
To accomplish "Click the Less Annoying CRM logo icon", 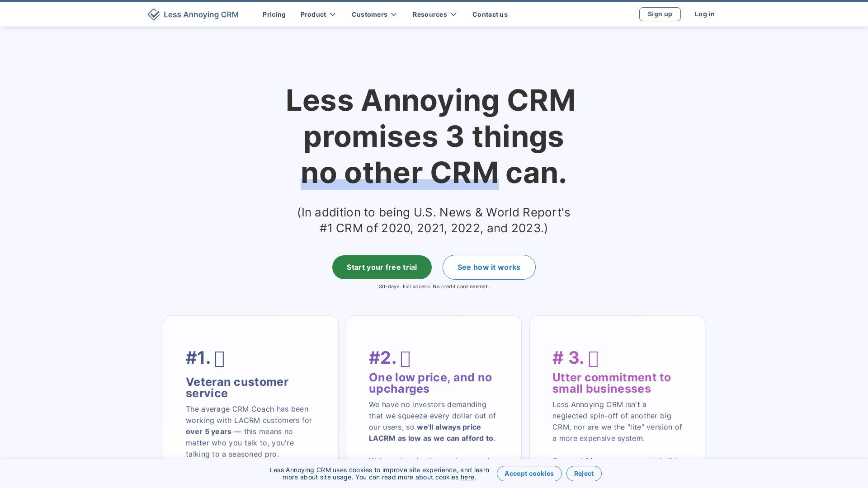I will (154, 14).
